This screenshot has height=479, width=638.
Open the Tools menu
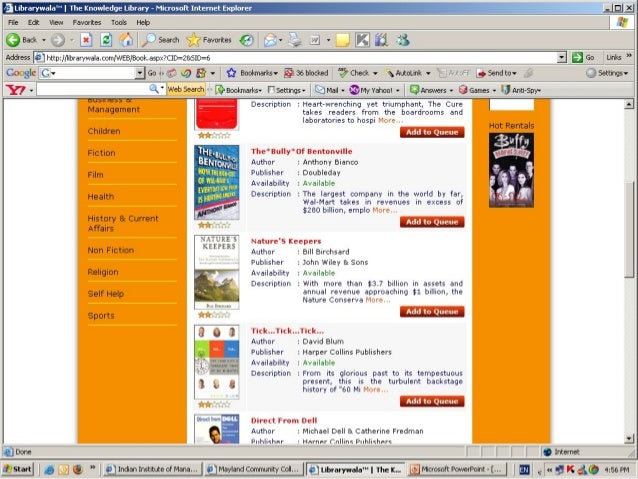[x=119, y=22]
